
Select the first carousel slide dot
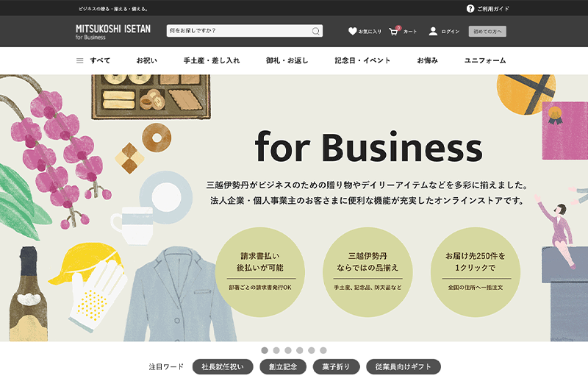(265, 350)
